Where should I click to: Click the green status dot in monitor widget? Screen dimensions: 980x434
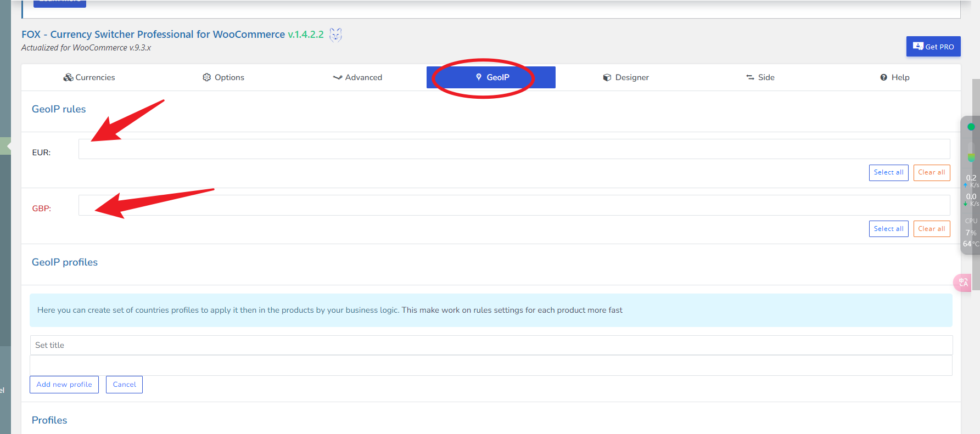pos(971,127)
